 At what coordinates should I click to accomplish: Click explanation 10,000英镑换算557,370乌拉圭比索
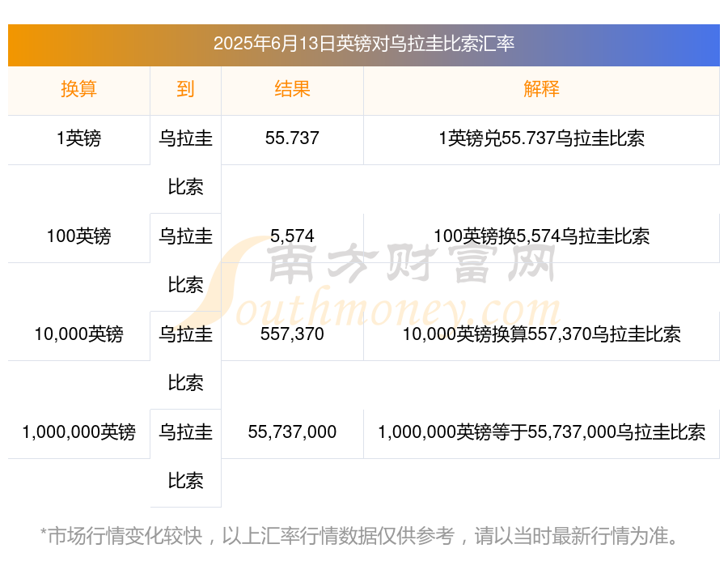[x=541, y=334]
